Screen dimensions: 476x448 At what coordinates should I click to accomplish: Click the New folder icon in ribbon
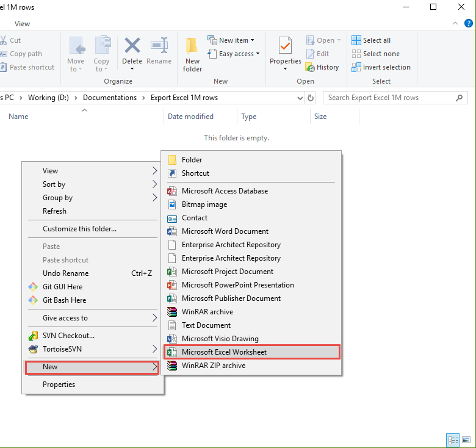[x=192, y=54]
